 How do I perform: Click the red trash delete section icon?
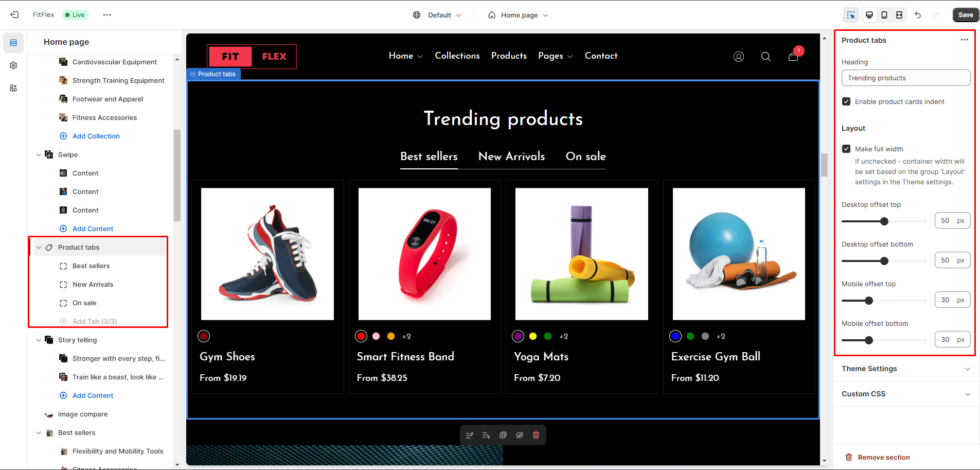point(536,435)
